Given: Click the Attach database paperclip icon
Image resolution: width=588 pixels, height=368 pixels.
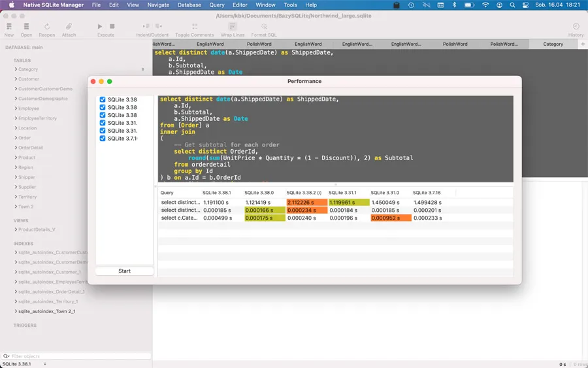Looking at the screenshot, I should click(69, 27).
